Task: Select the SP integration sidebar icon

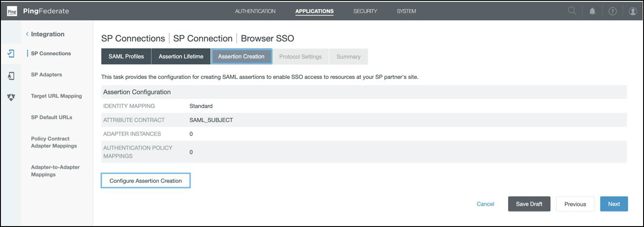Action: [x=11, y=54]
